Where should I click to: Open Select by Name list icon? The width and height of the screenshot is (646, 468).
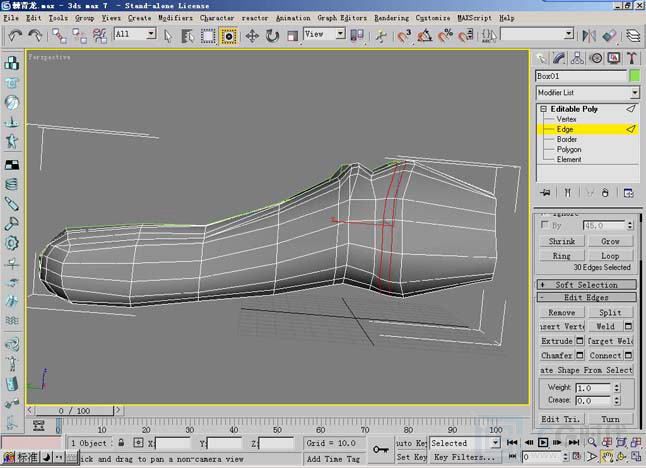pyautogui.click(x=187, y=36)
